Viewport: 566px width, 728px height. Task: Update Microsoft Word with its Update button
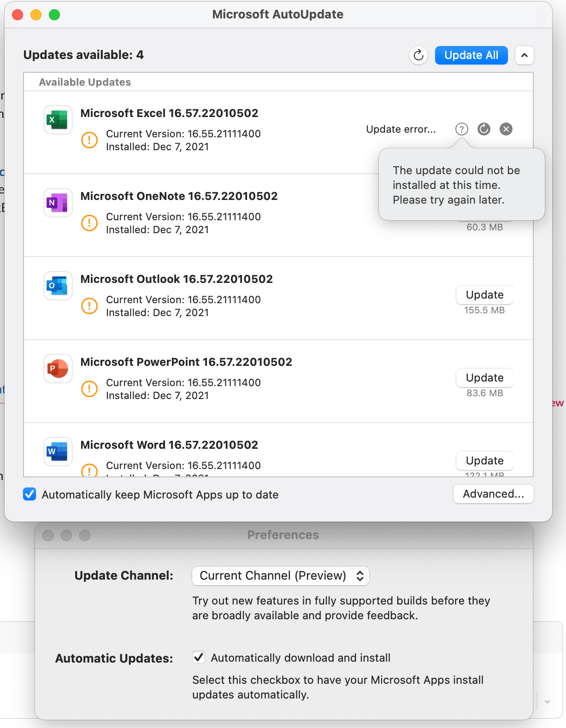[x=484, y=461]
